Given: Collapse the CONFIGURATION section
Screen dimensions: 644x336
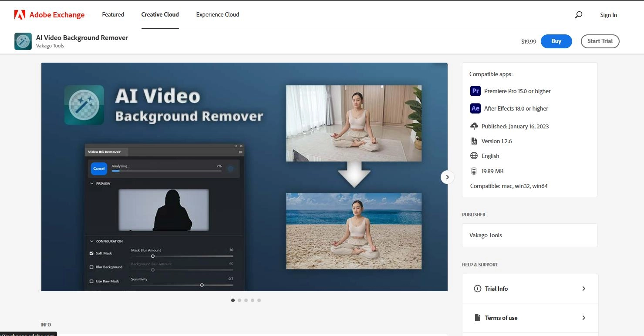Looking at the screenshot, I should point(92,241).
